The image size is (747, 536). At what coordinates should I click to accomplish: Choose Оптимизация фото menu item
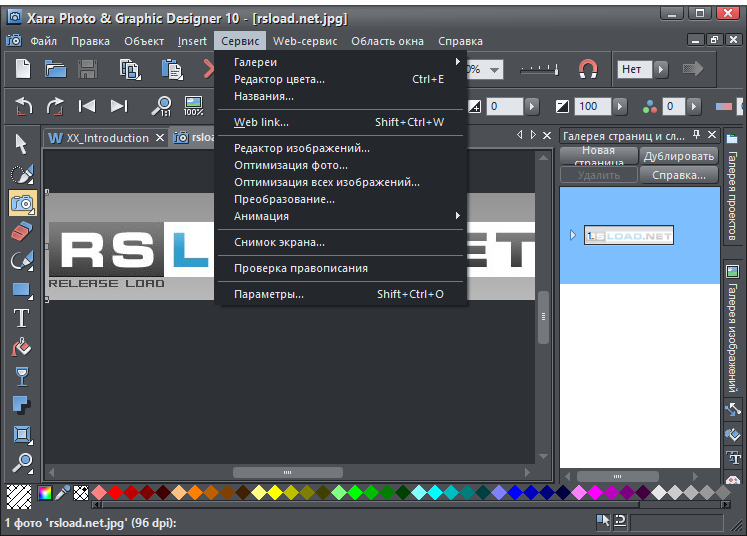point(340,165)
